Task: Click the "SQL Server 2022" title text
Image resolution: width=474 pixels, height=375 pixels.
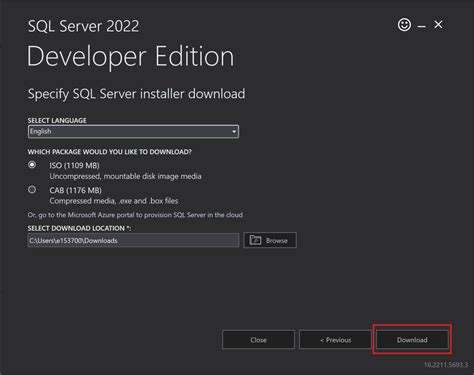Action: [x=83, y=26]
